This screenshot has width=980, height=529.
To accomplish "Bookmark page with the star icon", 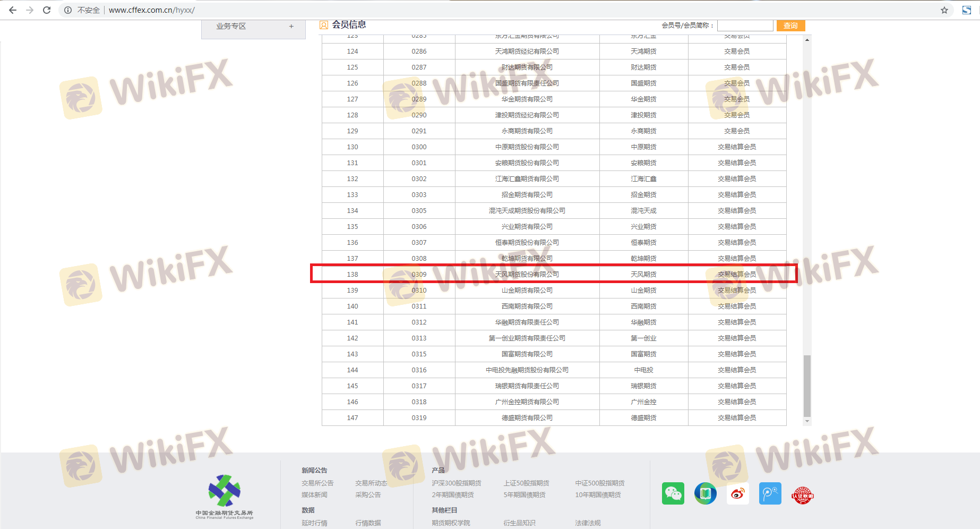I will coord(944,10).
